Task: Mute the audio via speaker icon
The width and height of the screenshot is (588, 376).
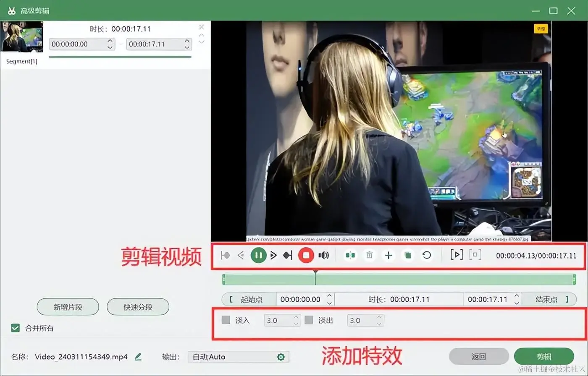Action: coord(323,255)
